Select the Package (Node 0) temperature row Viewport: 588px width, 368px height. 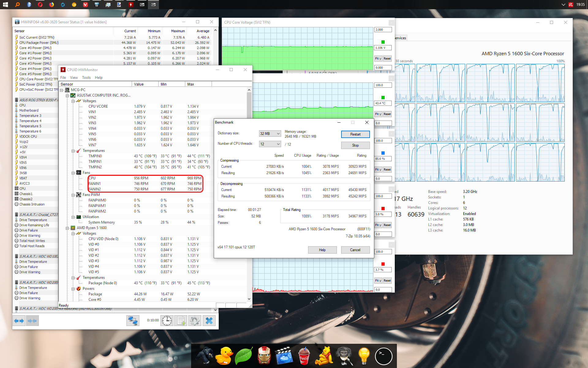[153, 283]
